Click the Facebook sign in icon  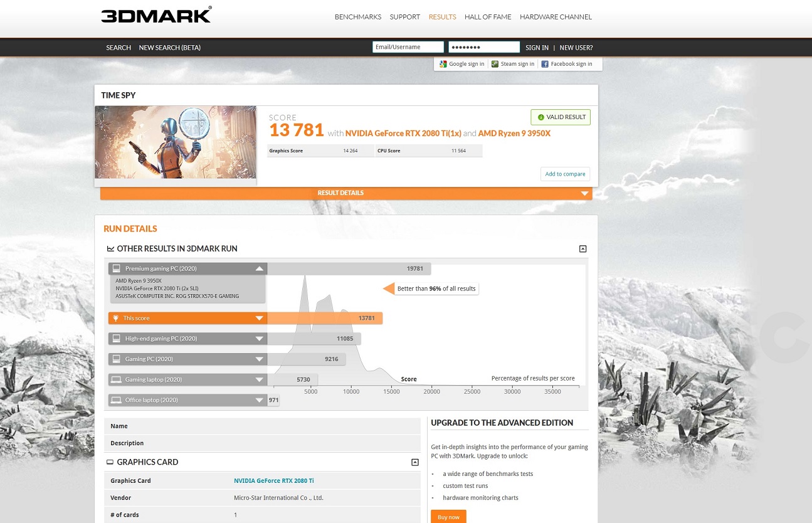[545, 64]
